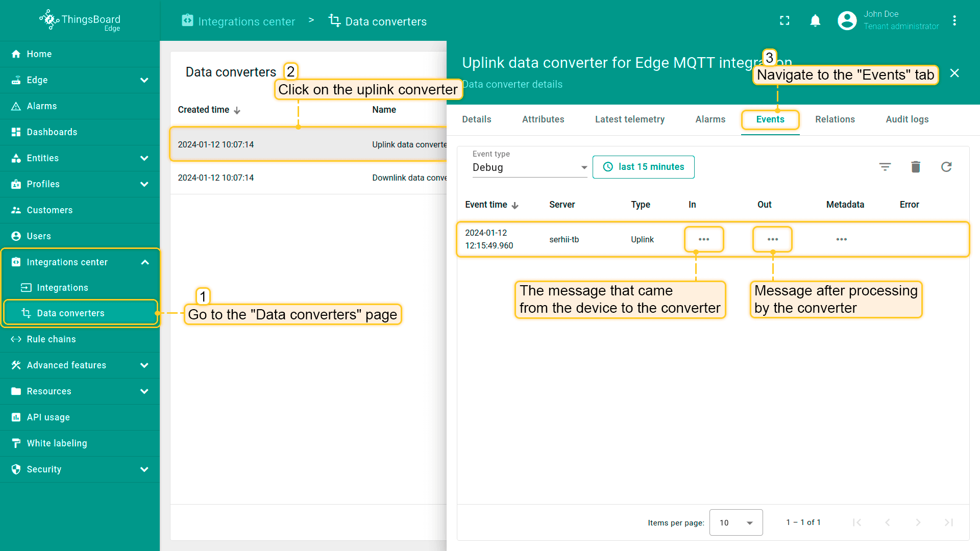Open the three-dot user menu
The width and height of the screenshot is (980, 551).
(954, 20)
